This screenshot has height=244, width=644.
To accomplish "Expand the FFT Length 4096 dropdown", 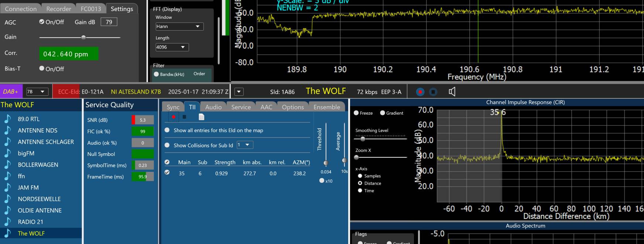I will tap(172, 47).
